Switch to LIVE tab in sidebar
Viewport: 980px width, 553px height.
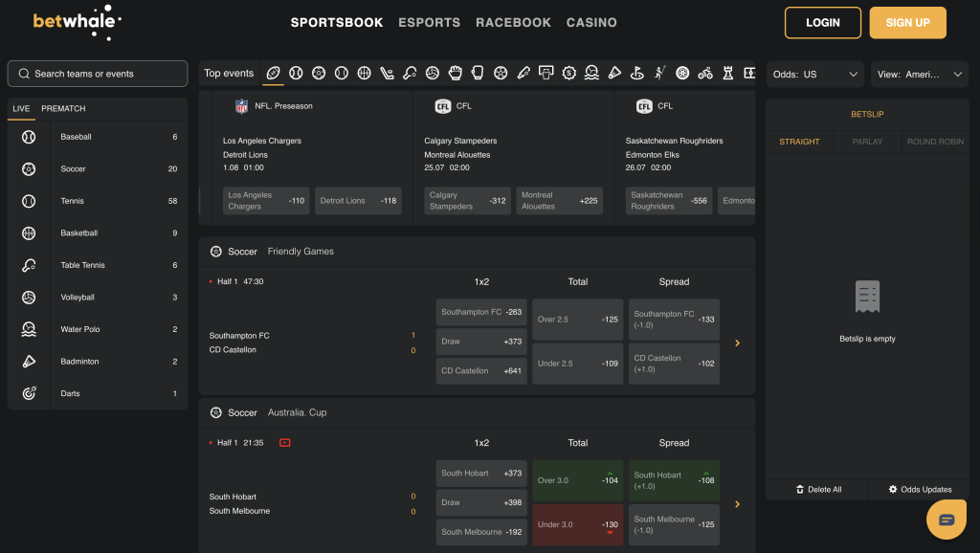(x=21, y=109)
